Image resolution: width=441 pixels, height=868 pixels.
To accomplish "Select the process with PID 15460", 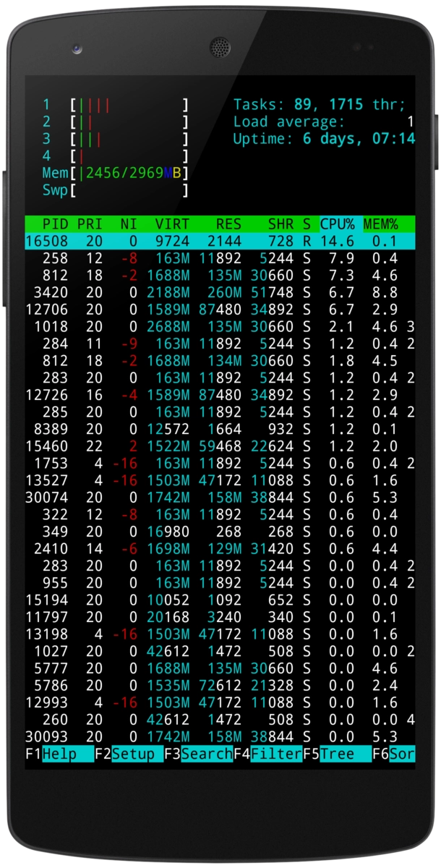I will (217, 446).
